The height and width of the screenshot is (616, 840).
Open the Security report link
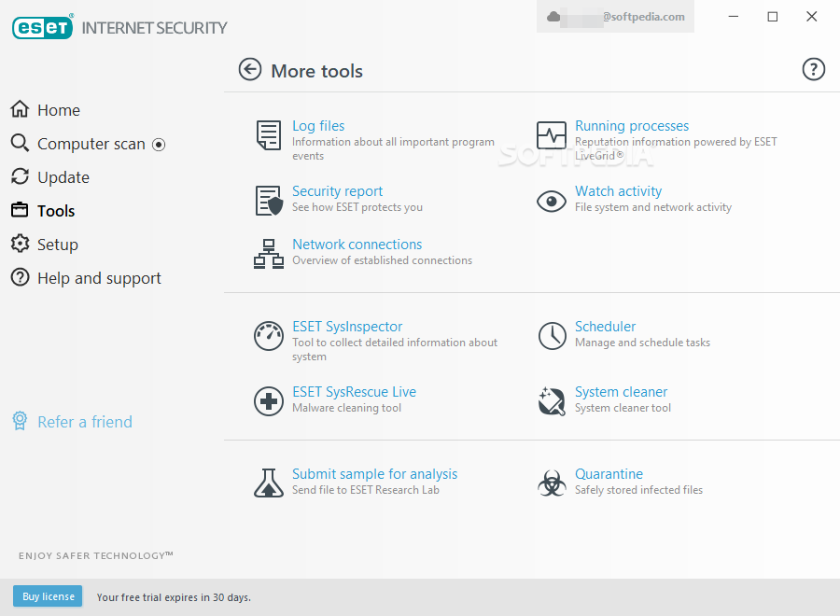pyautogui.click(x=337, y=191)
